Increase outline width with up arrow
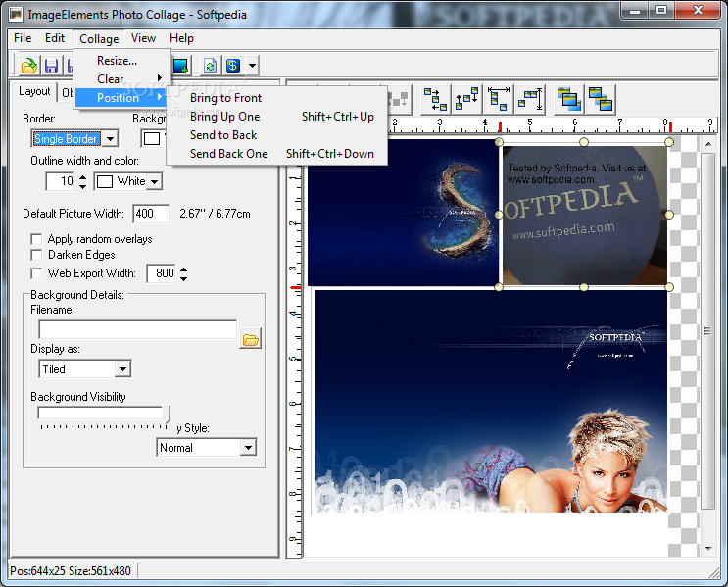Screen dimensions: 728x587 (x=82, y=177)
